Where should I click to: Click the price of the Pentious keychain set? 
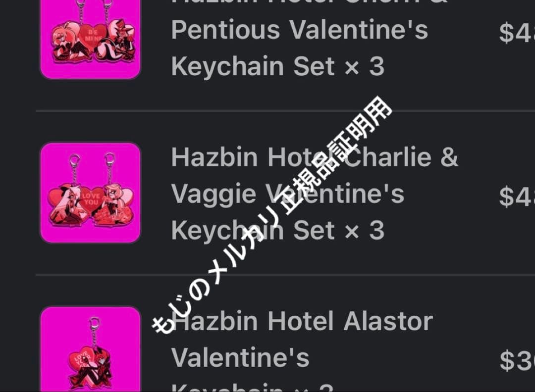pos(517,33)
